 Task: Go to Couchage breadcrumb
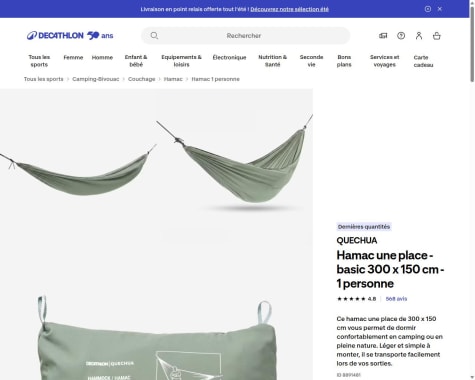tap(142, 79)
